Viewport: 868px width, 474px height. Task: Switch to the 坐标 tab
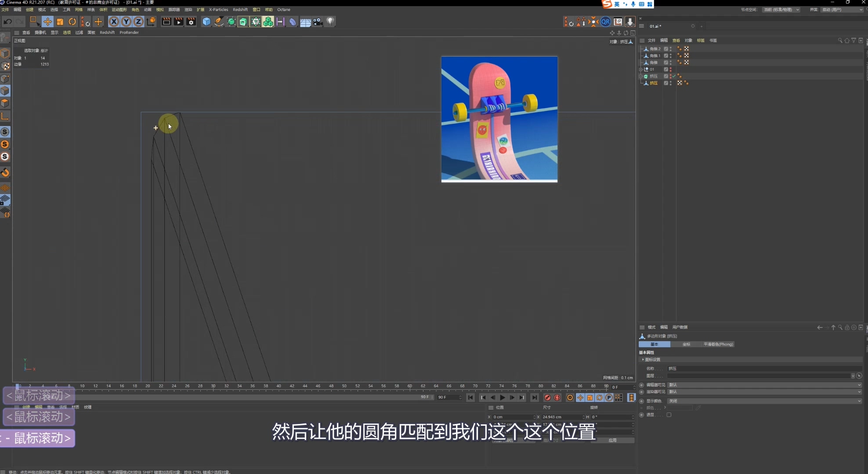686,344
